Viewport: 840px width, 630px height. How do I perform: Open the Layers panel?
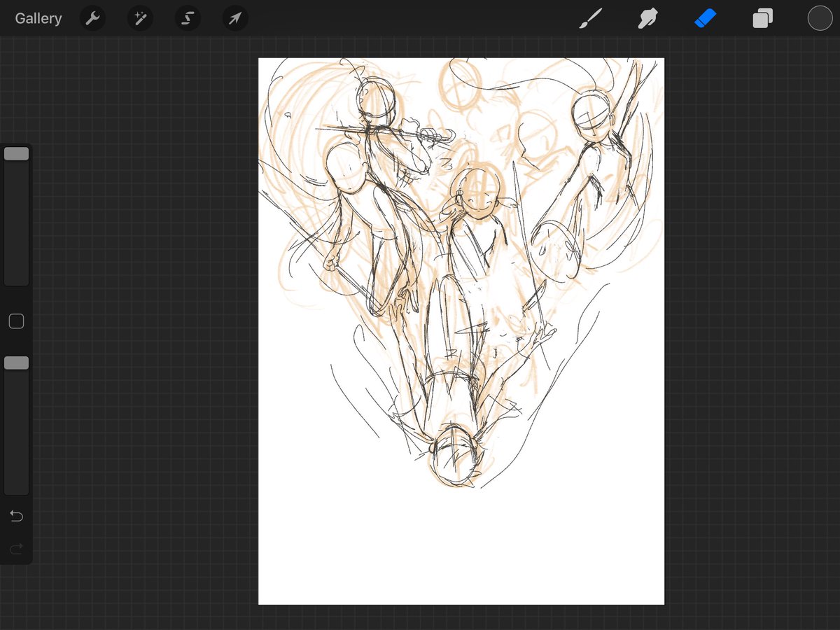762,18
